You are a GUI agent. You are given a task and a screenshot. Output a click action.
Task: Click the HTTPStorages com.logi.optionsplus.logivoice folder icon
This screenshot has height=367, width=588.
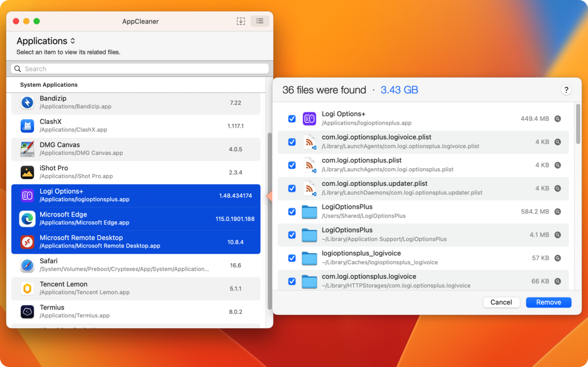(309, 281)
